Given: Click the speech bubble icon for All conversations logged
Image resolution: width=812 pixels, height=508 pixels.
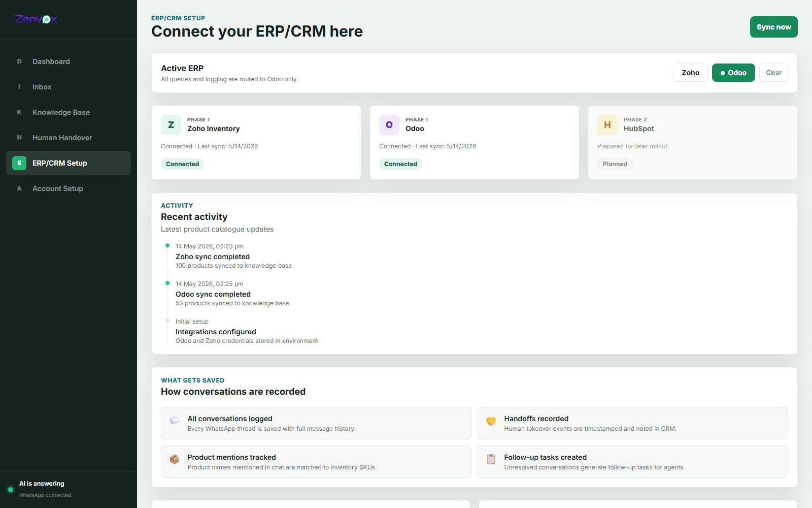Looking at the screenshot, I should [x=175, y=420].
